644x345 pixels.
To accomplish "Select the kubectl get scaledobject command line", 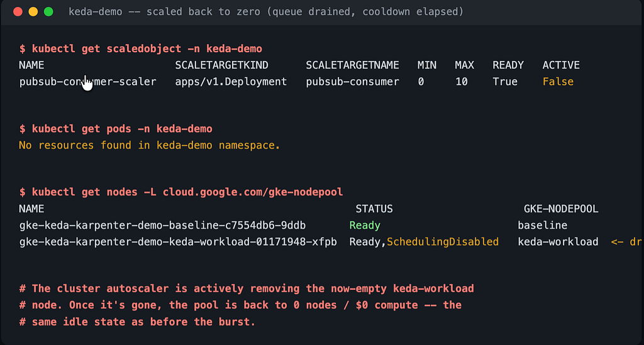I will pyautogui.click(x=140, y=49).
